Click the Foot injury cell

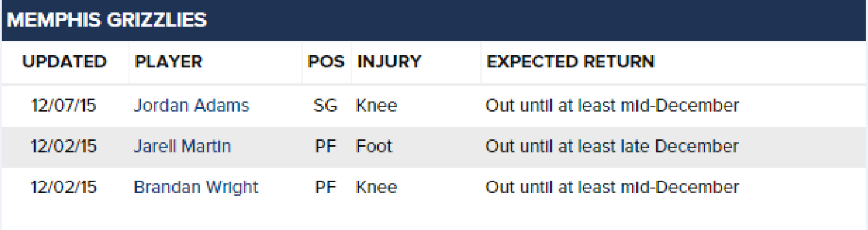tap(374, 147)
